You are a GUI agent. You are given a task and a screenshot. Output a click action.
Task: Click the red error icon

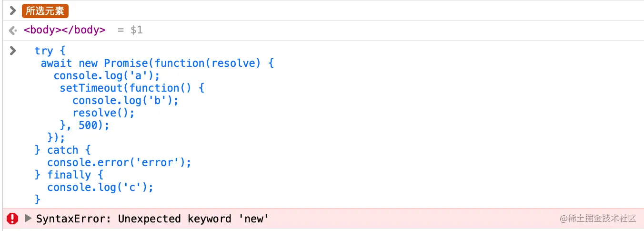(x=12, y=219)
